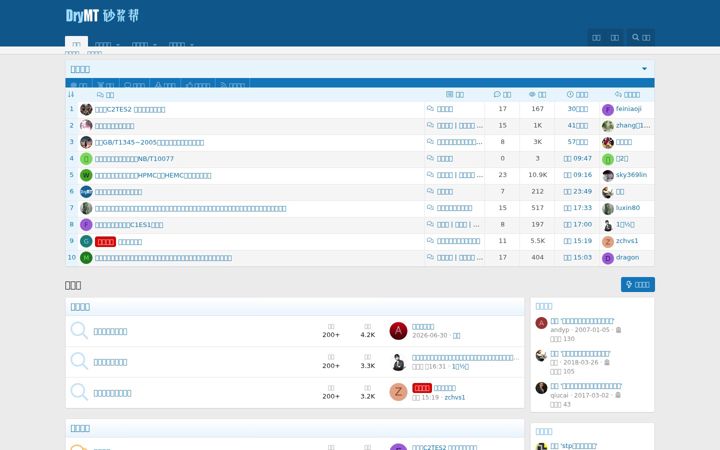Open sidebar entry dated 2018-03-26

tap(580, 354)
